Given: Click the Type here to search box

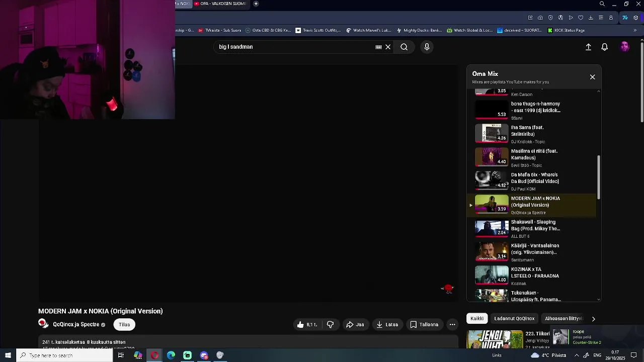Looking at the screenshot, I should [x=64, y=355].
